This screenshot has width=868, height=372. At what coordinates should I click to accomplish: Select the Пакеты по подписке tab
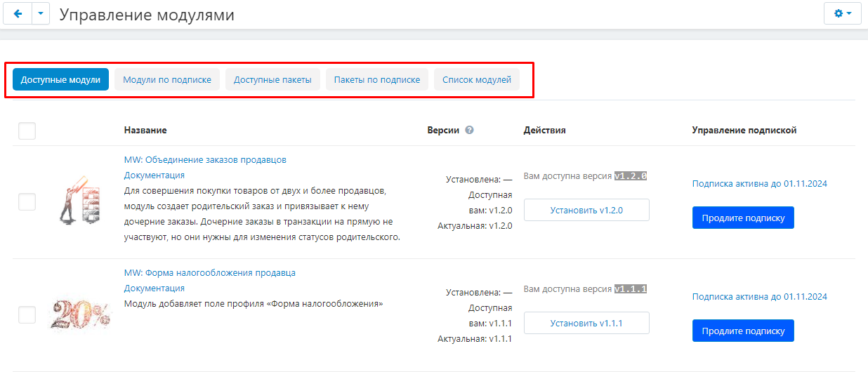click(376, 80)
